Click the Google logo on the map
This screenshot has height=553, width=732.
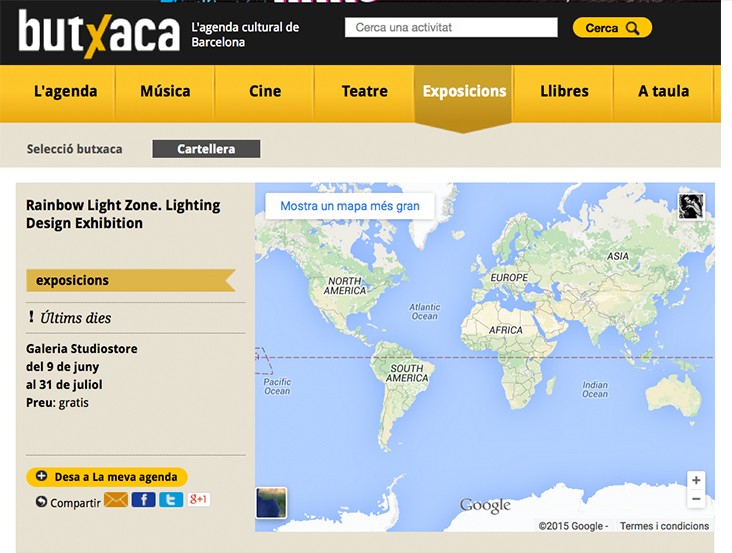(x=485, y=505)
